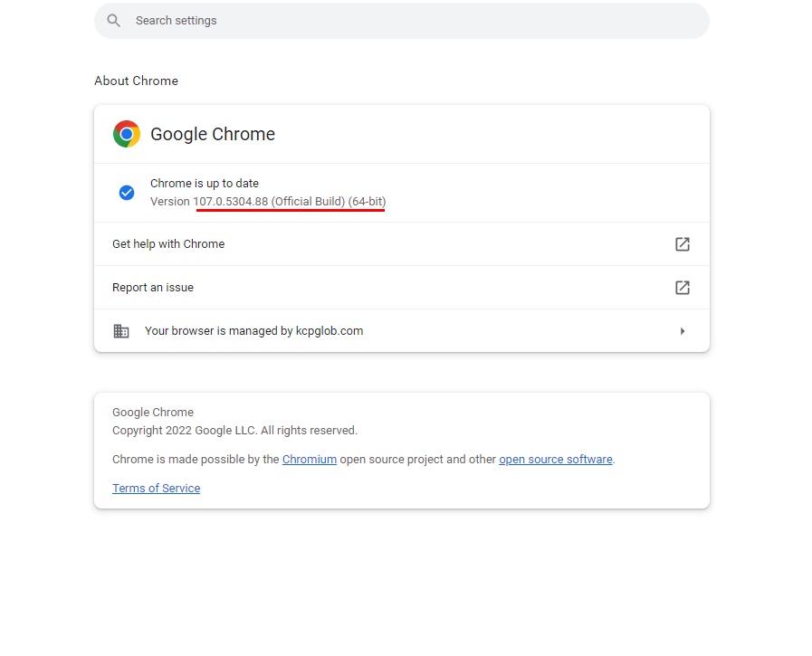The height and width of the screenshot is (656, 812).
Task: Click the Chrome is up to date text
Action: [x=205, y=184]
